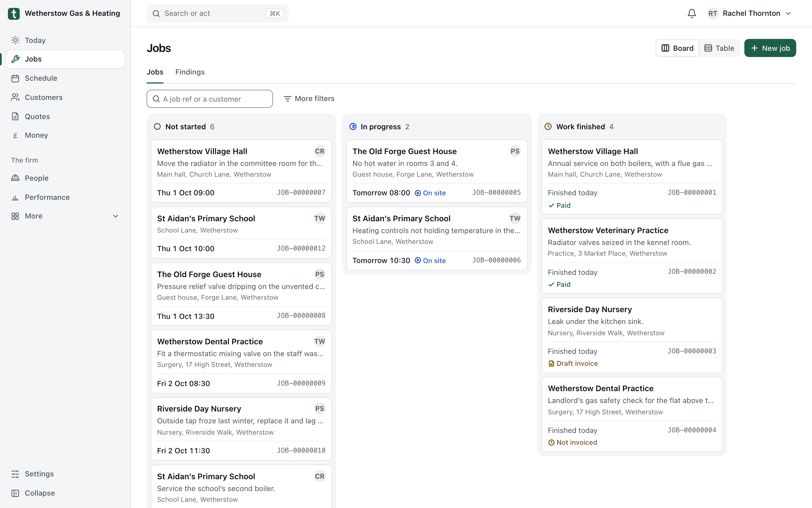Open the Riverside Day Nursery outside tap job

click(241, 429)
